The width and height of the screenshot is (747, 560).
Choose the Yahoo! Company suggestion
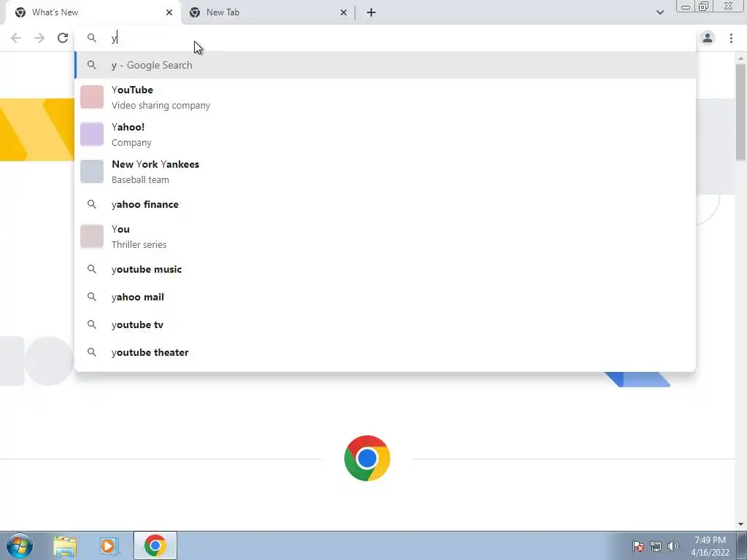click(385, 134)
